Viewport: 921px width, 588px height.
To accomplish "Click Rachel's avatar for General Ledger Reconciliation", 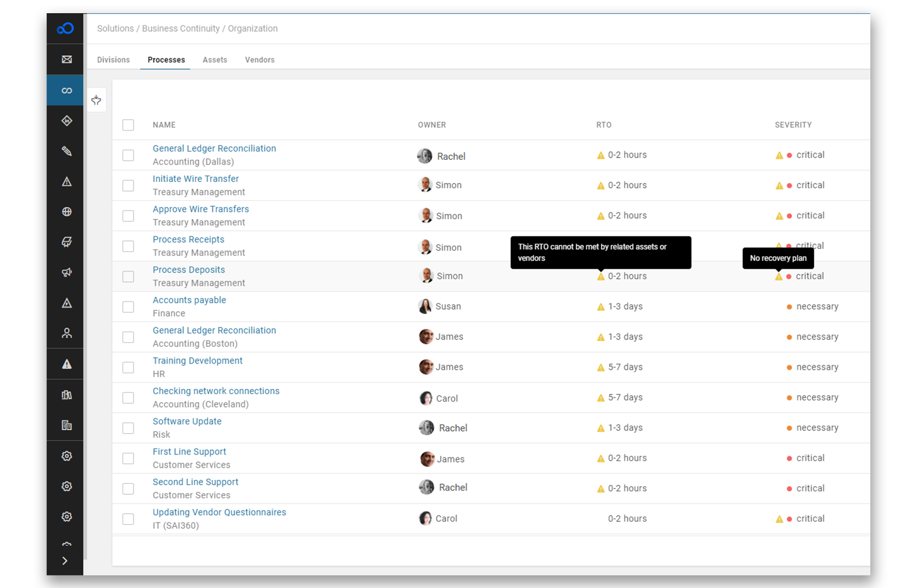I will point(425,156).
